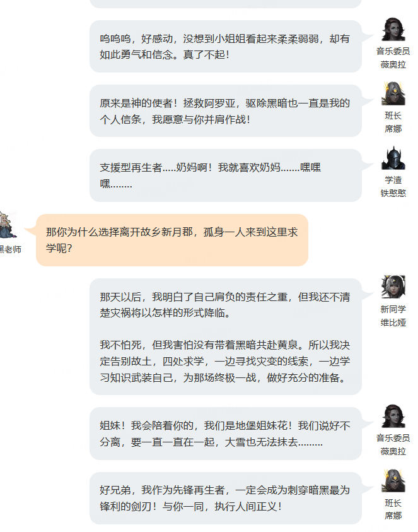Click the 黑老师 name under teacher avatar

pos(10,249)
